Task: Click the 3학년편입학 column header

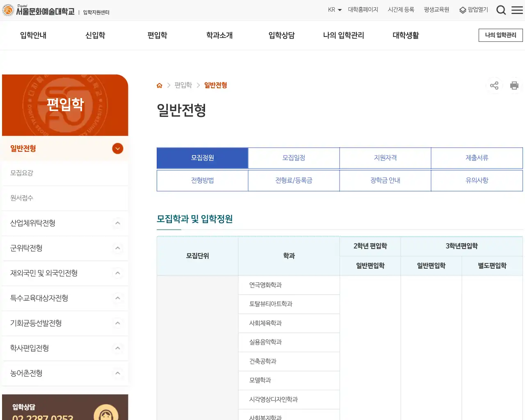Action: 462,246
